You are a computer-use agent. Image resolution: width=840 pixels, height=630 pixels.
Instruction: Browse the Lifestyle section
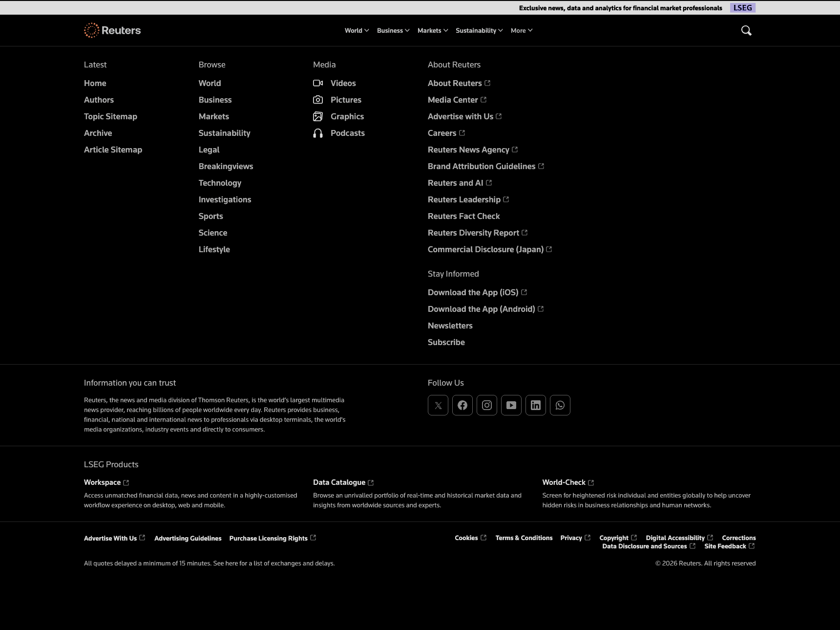pyautogui.click(x=214, y=249)
